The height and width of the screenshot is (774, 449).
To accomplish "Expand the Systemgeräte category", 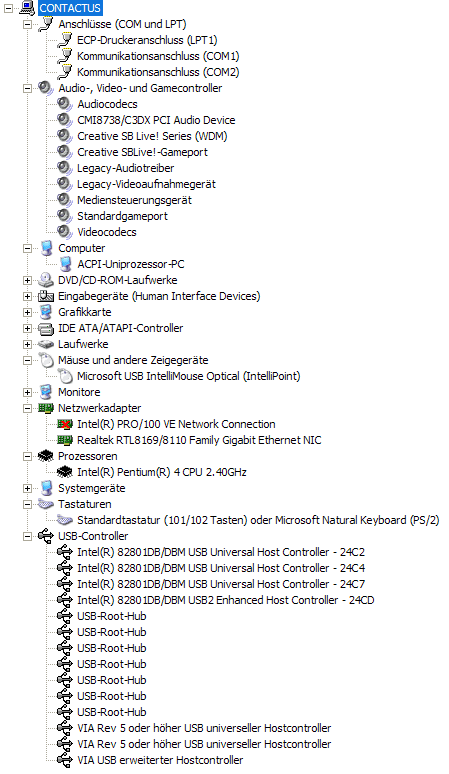I will point(28,488).
